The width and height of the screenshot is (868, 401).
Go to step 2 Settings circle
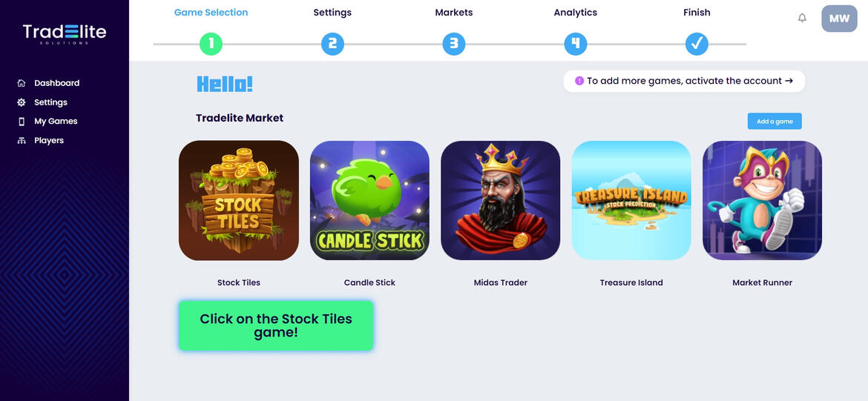coord(332,44)
